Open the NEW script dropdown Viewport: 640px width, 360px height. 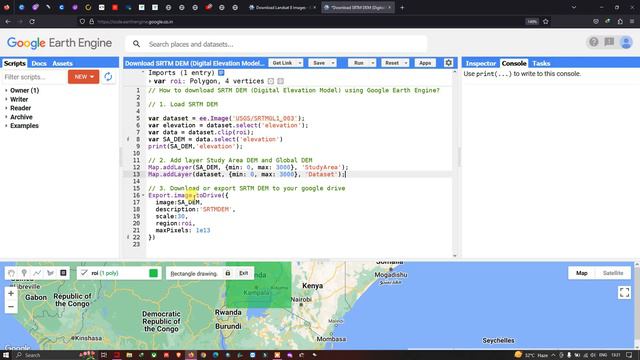pyautogui.click(x=84, y=76)
